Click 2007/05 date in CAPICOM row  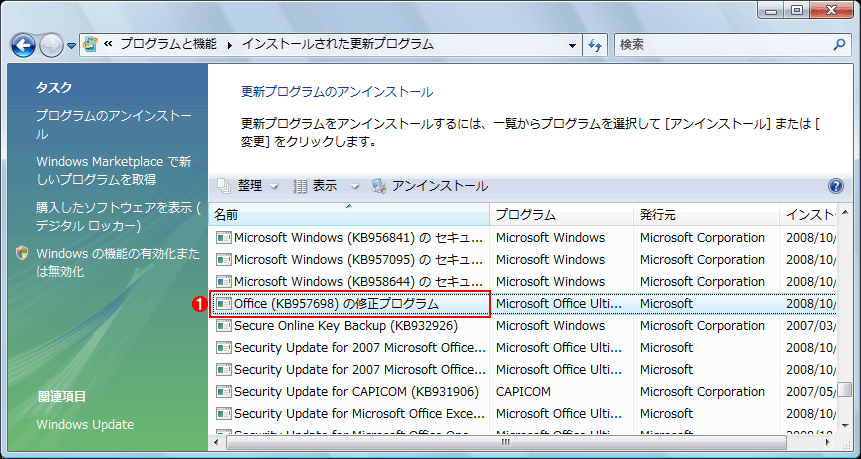811,391
